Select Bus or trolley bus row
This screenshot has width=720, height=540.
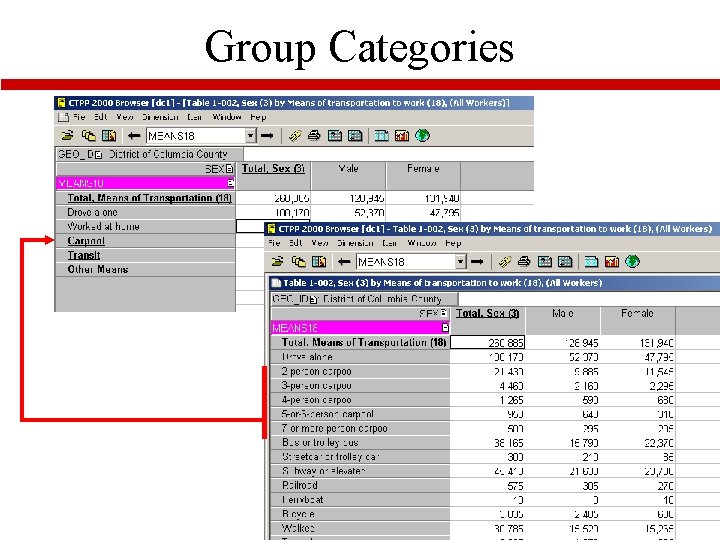pyautogui.click(x=360, y=443)
